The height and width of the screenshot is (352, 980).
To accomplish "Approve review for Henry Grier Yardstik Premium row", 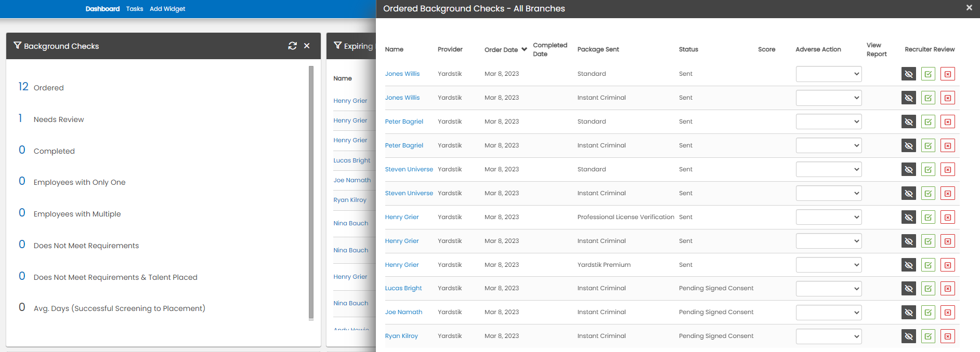I will (x=928, y=265).
